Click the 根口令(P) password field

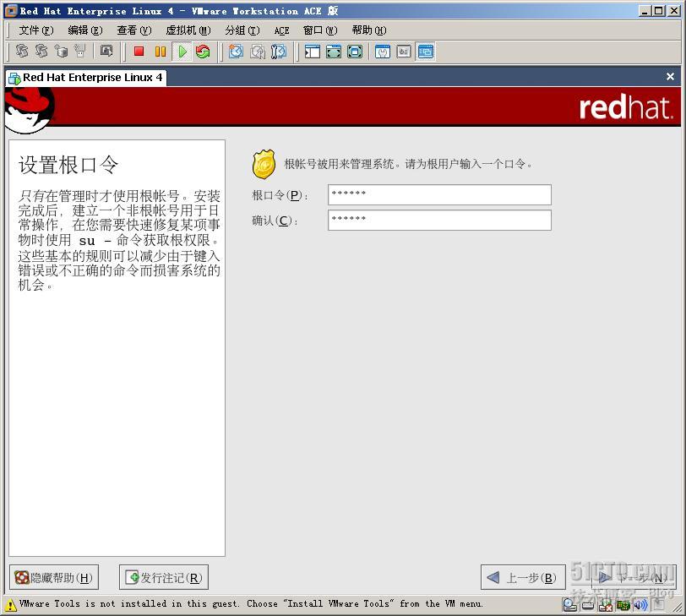coord(439,194)
